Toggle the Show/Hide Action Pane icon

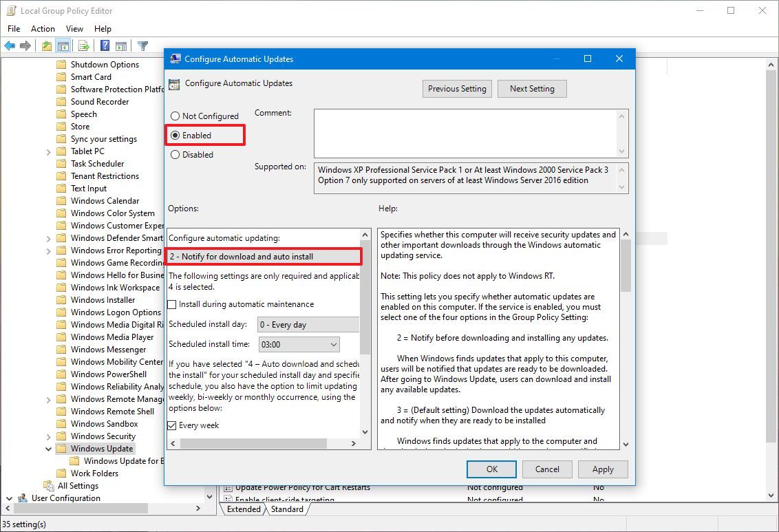coord(120,45)
